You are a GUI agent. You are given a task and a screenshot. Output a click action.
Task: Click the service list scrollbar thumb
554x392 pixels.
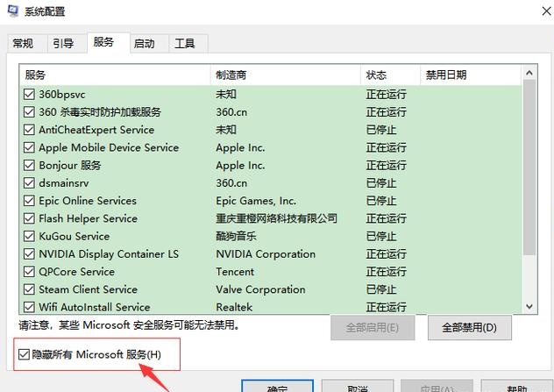(529, 167)
